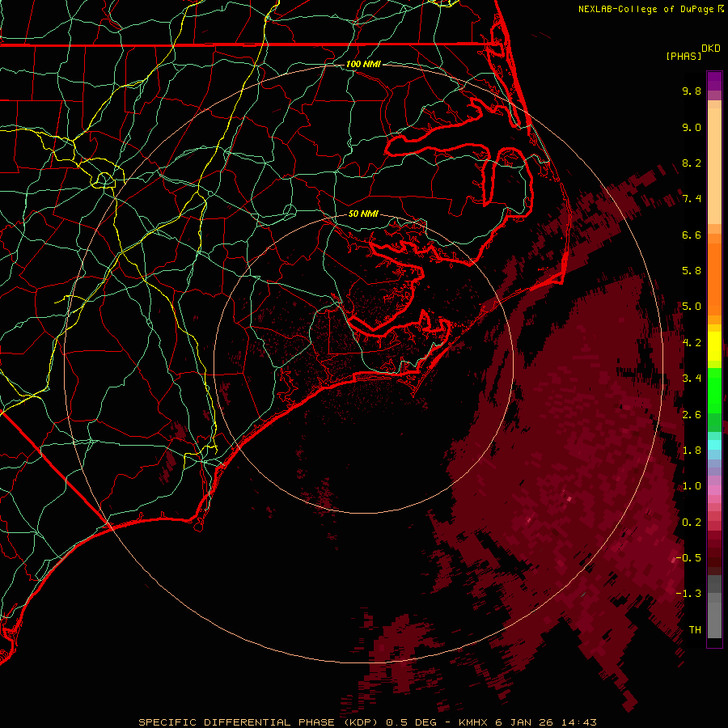Click the 0.5 DEG elevation text

pyautogui.click(x=412, y=722)
